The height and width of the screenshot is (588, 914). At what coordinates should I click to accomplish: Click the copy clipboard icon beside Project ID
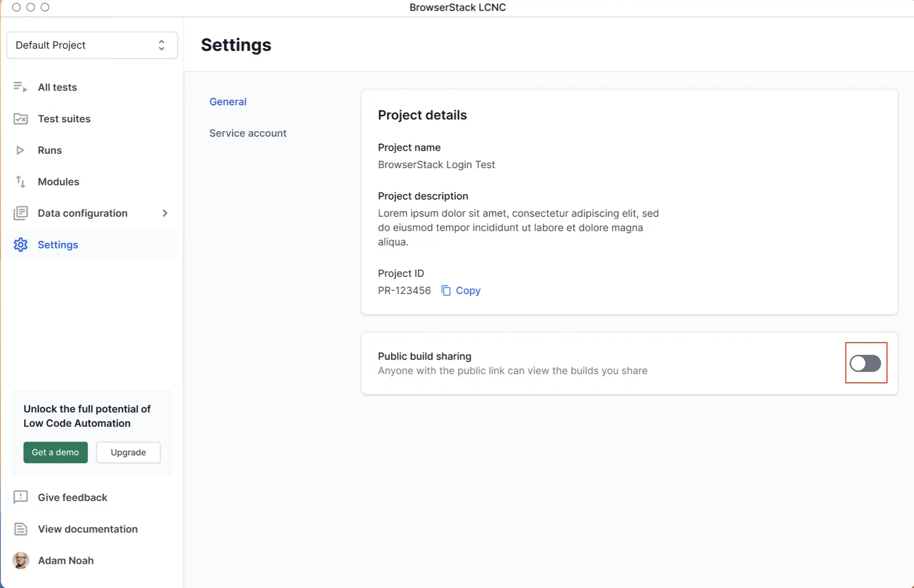[x=446, y=291]
